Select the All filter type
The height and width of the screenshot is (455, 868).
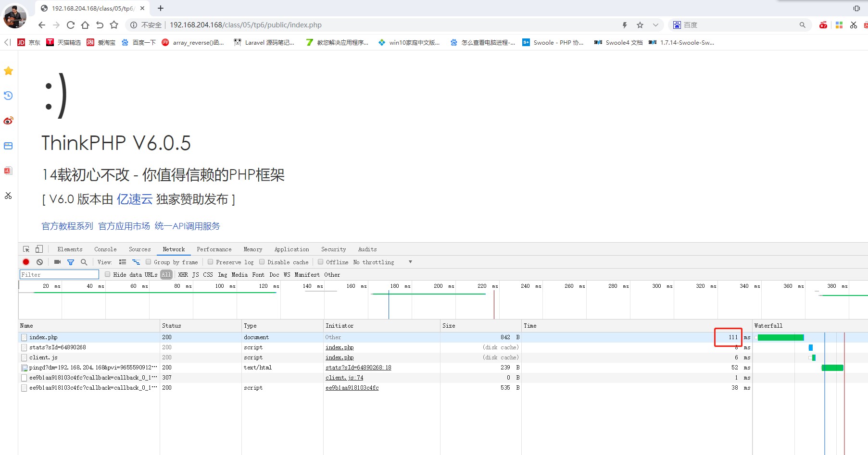click(x=166, y=275)
